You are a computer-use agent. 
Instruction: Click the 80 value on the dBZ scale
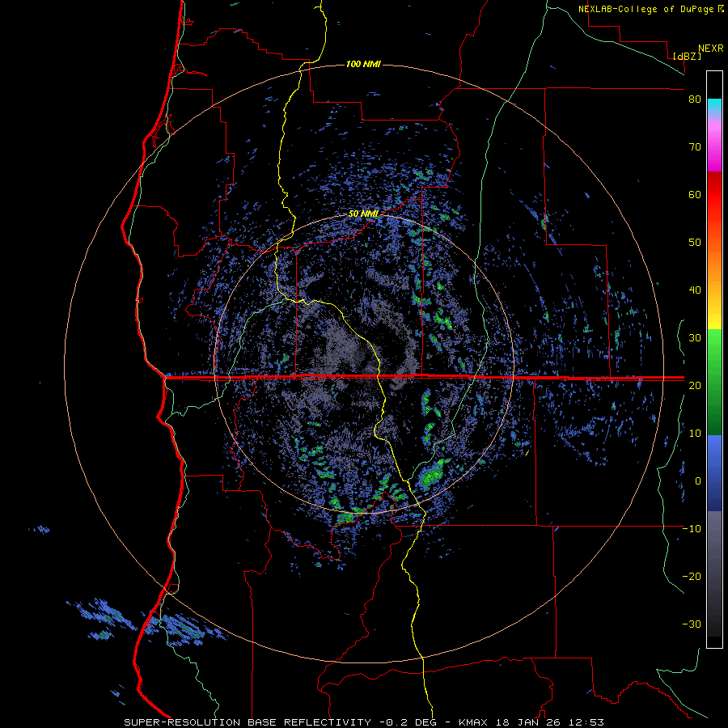point(695,99)
